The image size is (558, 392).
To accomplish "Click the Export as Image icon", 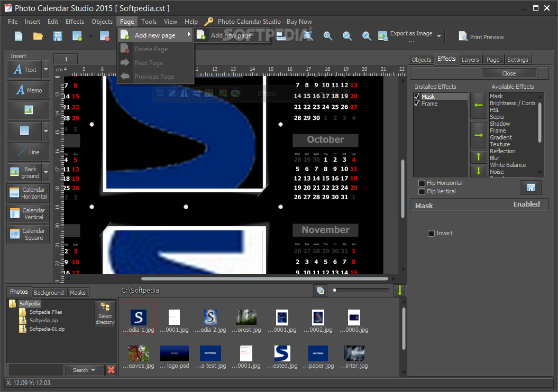I will (x=382, y=36).
